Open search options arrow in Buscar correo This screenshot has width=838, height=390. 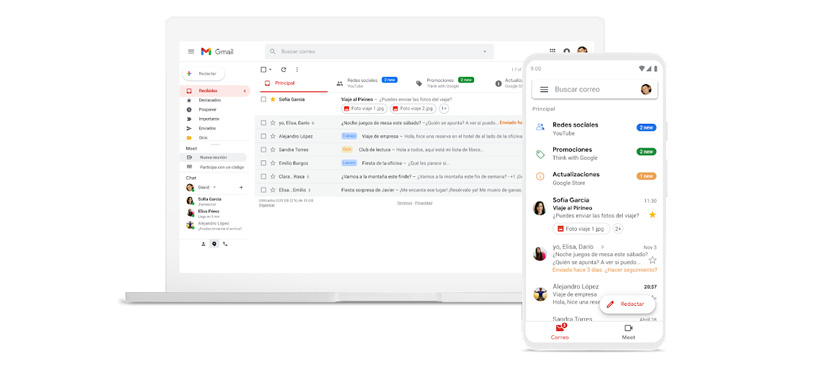485,52
